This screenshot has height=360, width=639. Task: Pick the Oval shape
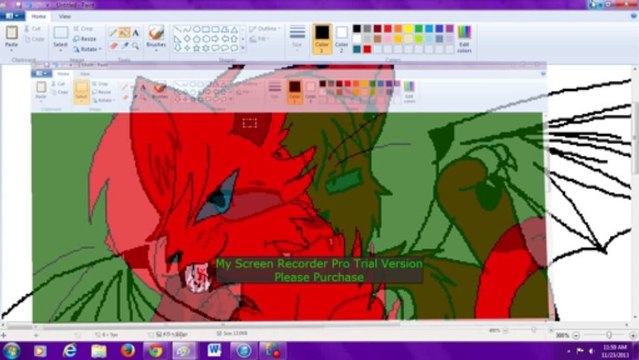tap(196, 29)
